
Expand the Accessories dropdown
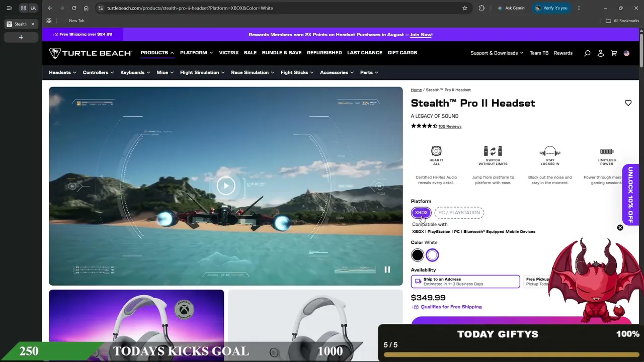click(337, 72)
